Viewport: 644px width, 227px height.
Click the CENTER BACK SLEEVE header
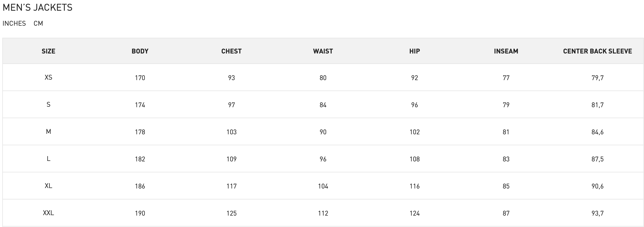(597, 51)
